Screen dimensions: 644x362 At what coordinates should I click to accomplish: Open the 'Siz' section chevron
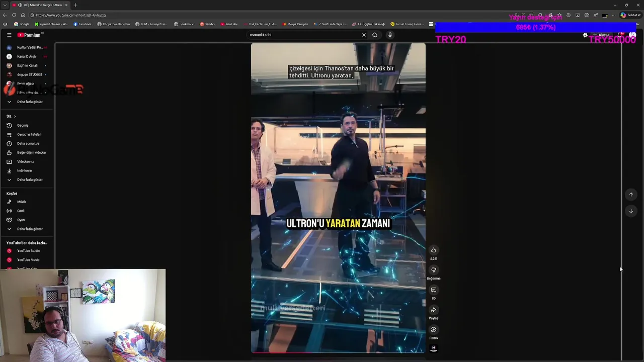pos(15,117)
